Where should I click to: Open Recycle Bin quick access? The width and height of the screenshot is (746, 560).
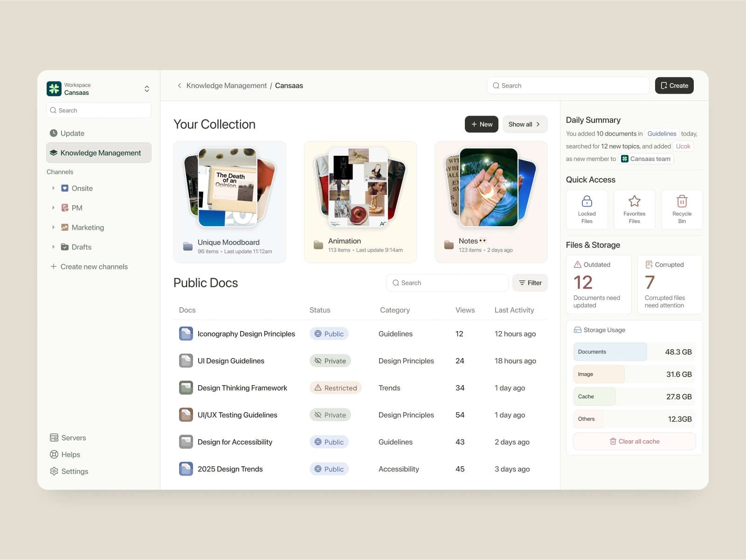tap(682, 209)
